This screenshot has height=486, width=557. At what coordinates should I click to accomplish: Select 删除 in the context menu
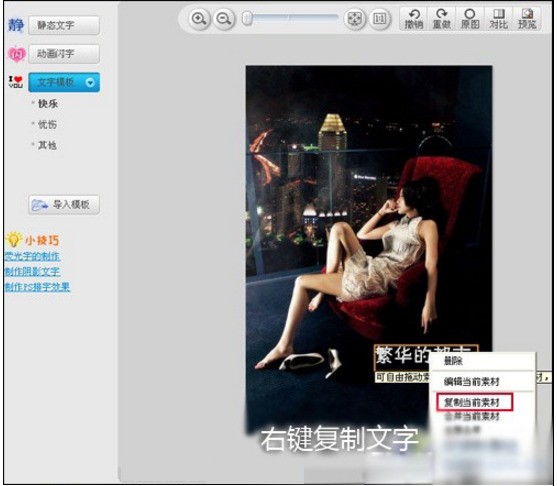click(453, 361)
